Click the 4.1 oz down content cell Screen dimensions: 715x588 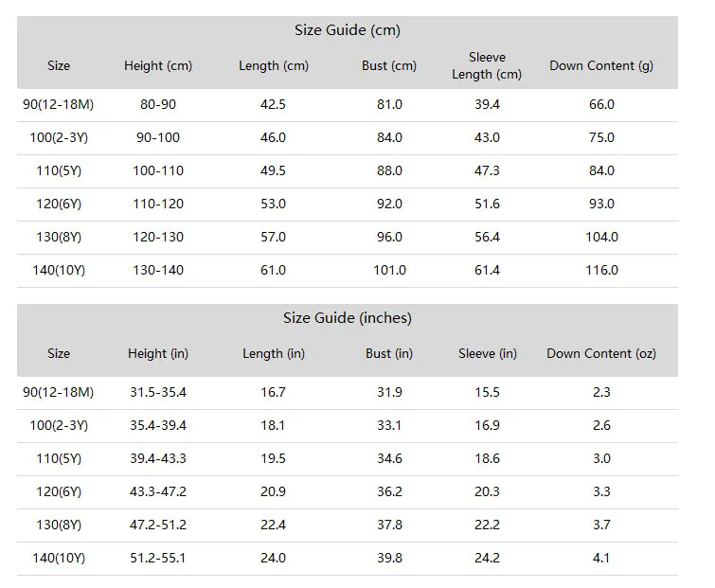click(x=601, y=558)
